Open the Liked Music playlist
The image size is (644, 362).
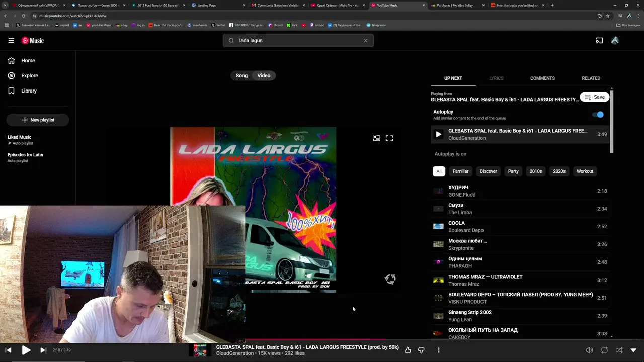(x=19, y=140)
